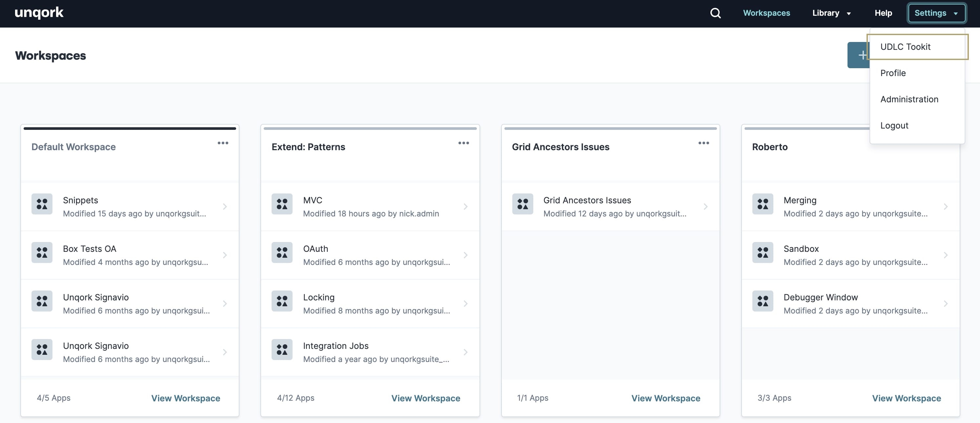This screenshot has width=980, height=423.
Task: Click chevron next to Sandbox
Action: [946, 255]
